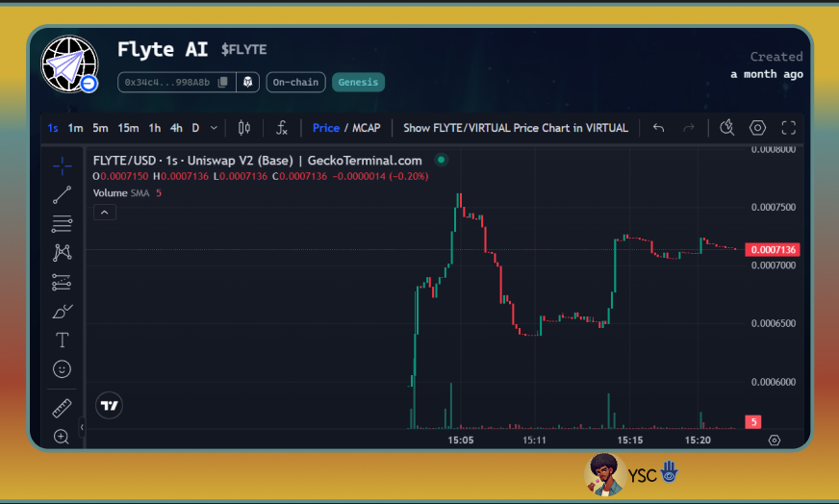Copy the contract address 0x34c4...998A8b
The height and width of the screenshot is (504, 839).
click(x=223, y=82)
